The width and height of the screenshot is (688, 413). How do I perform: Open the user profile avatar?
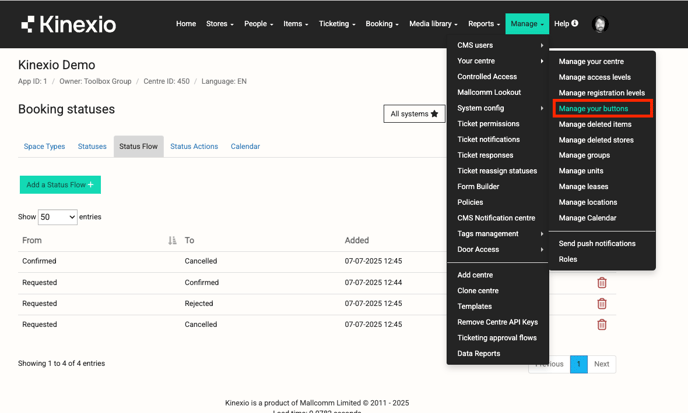[x=600, y=24]
